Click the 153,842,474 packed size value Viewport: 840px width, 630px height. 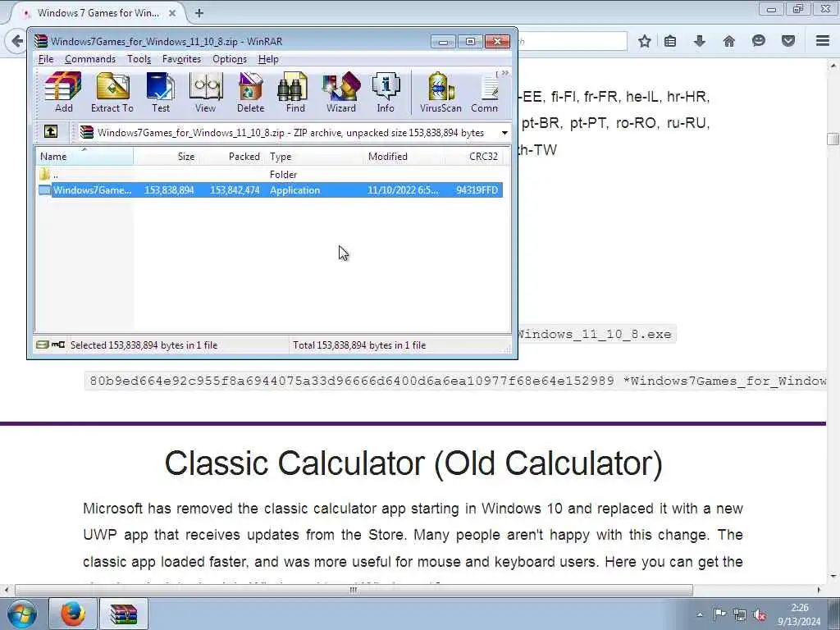[235, 190]
